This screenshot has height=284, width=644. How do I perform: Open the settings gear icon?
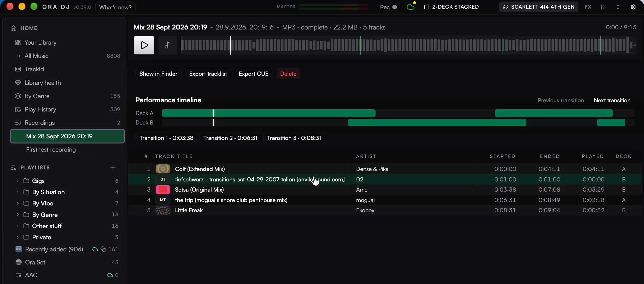point(633,7)
